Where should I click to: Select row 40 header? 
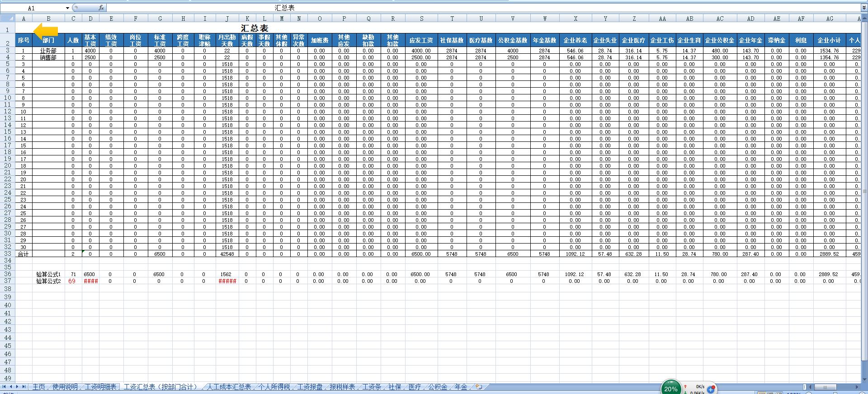(x=8, y=305)
